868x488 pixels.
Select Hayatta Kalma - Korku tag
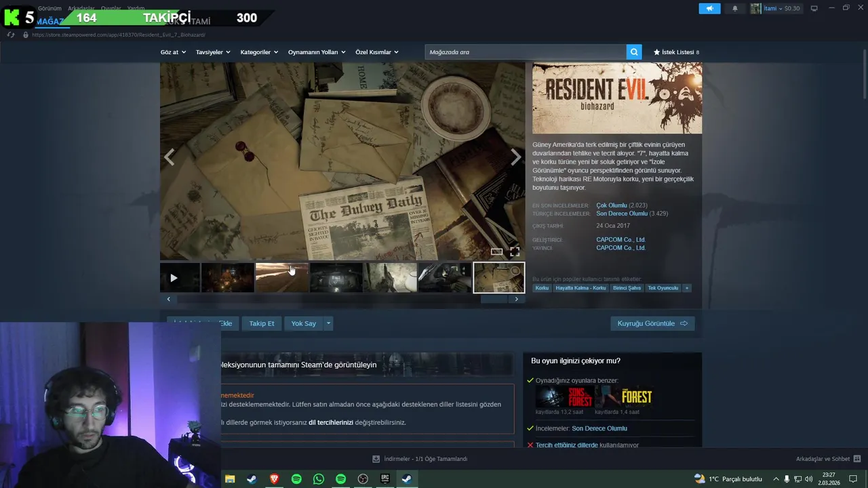click(580, 288)
